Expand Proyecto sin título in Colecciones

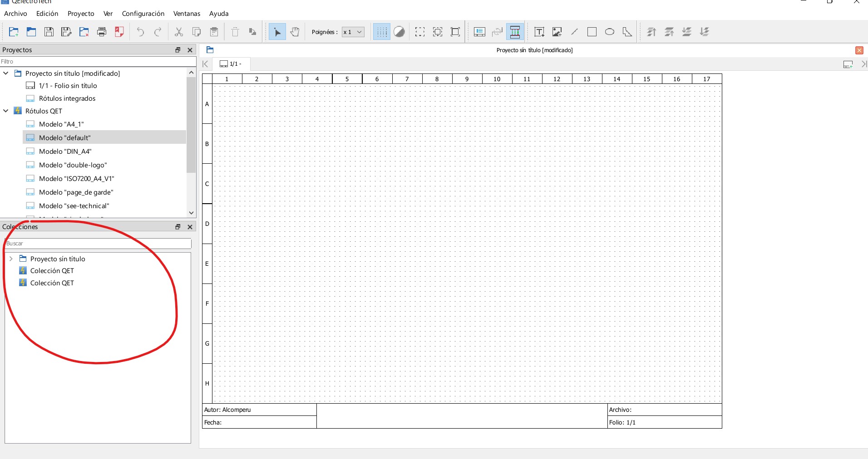click(11, 259)
